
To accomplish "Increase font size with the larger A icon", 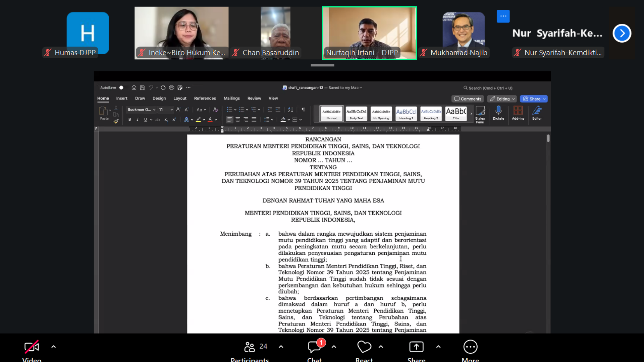I will [x=178, y=110].
